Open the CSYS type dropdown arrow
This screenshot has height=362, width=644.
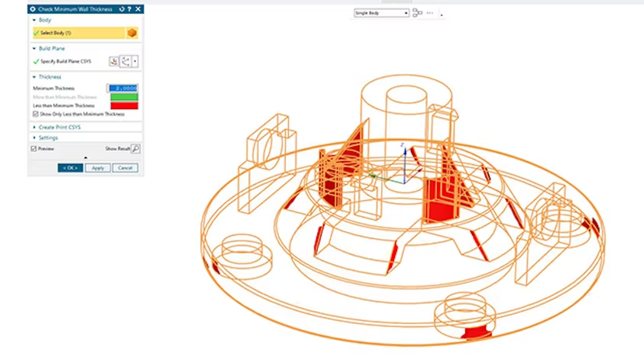[135, 61]
